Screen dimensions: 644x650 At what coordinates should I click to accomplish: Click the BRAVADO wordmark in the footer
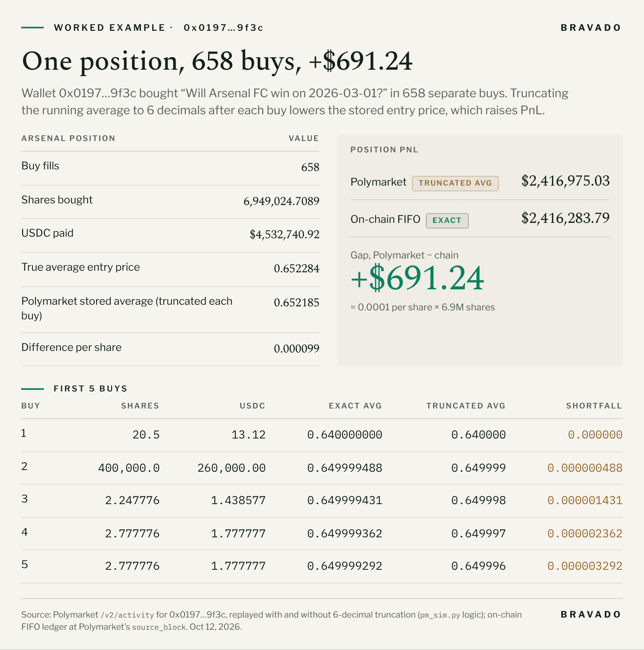[x=590, y=614]
